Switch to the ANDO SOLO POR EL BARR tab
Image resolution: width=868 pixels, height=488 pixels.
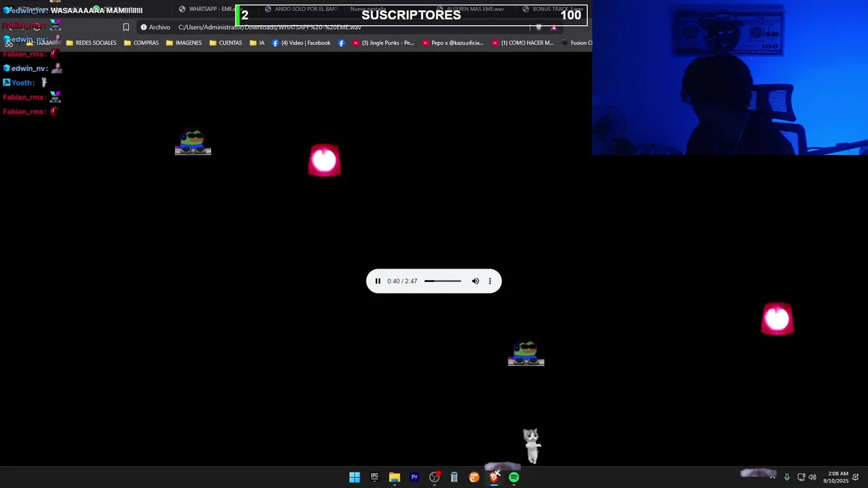pyautogui.click(x=301, y=9)
